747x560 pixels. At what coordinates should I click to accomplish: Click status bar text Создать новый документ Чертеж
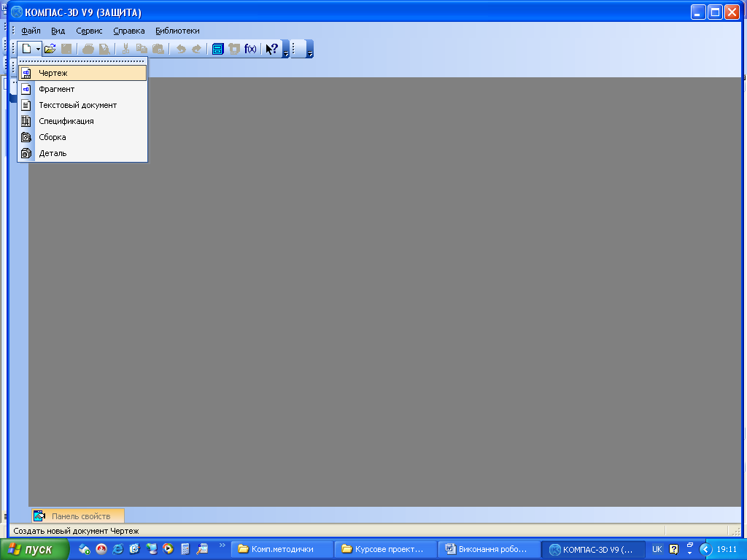coord(76,531)
